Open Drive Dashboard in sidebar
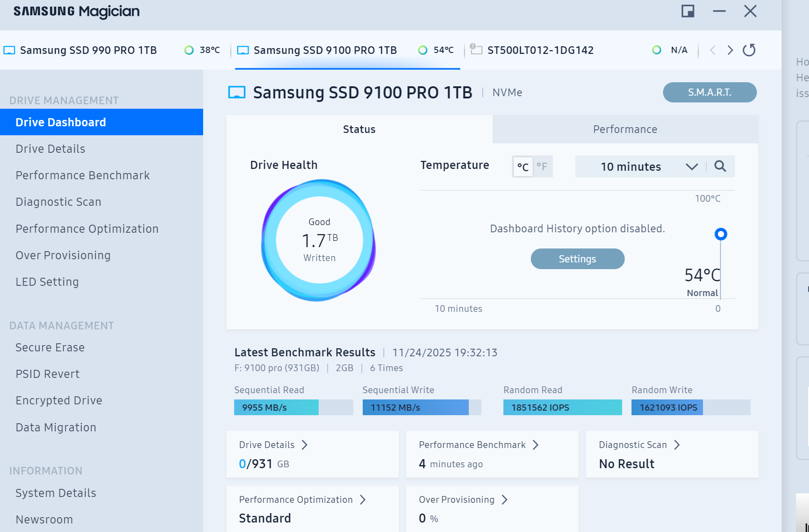Screen dimensions: 809x532 (102, 122)
